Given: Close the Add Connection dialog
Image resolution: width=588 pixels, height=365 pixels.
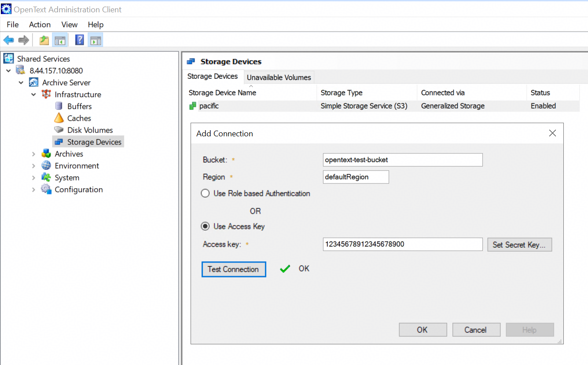Looking at the screenshot, I should tap(553, 133).
